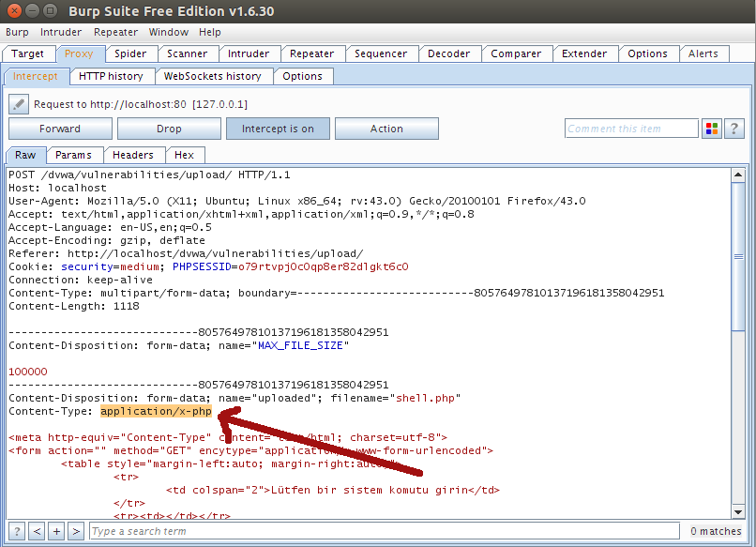Click the pencil edit request icon
756x547 pixels.
tap(19, 104)
